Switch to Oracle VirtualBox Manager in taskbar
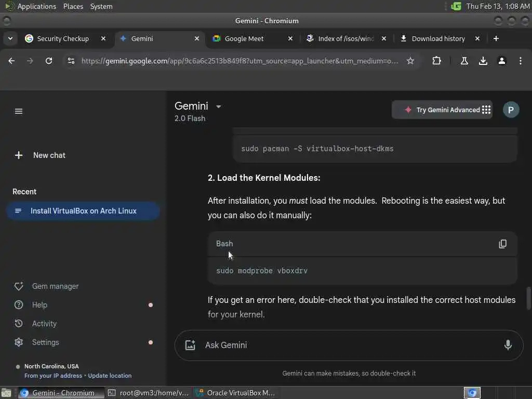Screen dimensions: 532x399 coord(236,393)
